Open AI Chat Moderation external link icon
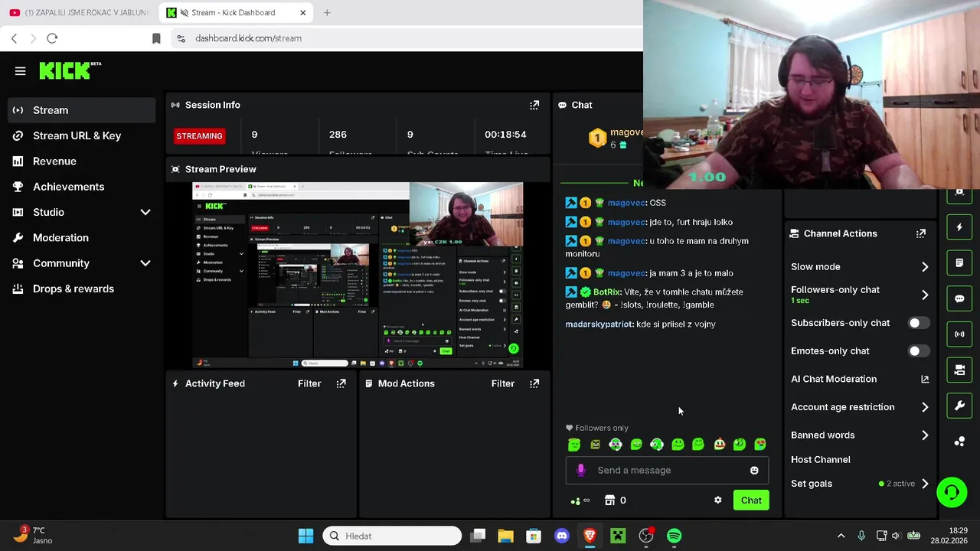This screenshot has width=980, height=551. (925, 379)
